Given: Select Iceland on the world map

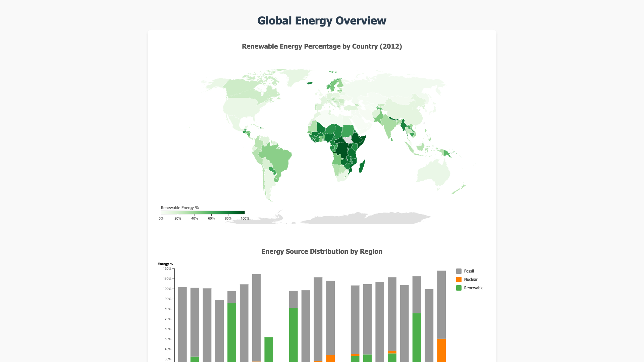Looking at the screenshot, I should [x=310, y=83].
